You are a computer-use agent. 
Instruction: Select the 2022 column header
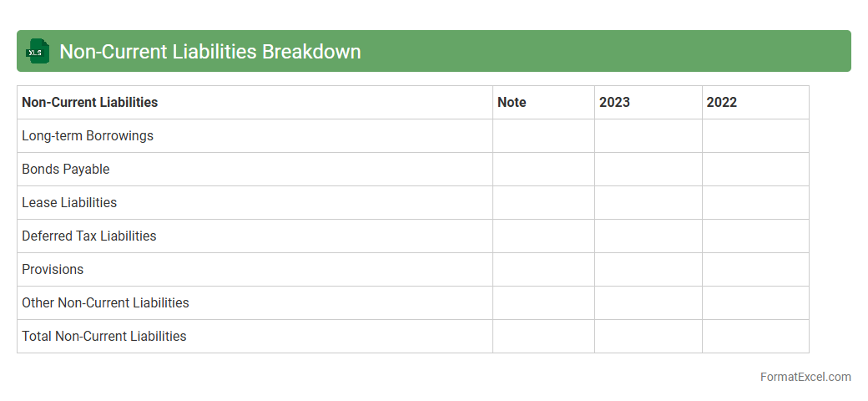click(x=721, y=103)
